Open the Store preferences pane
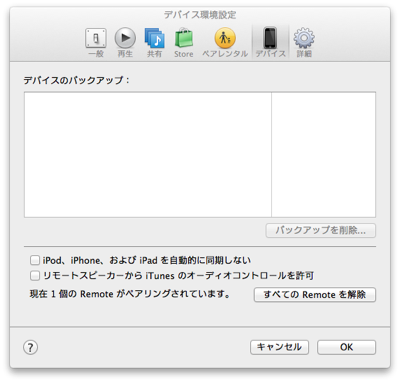 (x=184, y=43)
